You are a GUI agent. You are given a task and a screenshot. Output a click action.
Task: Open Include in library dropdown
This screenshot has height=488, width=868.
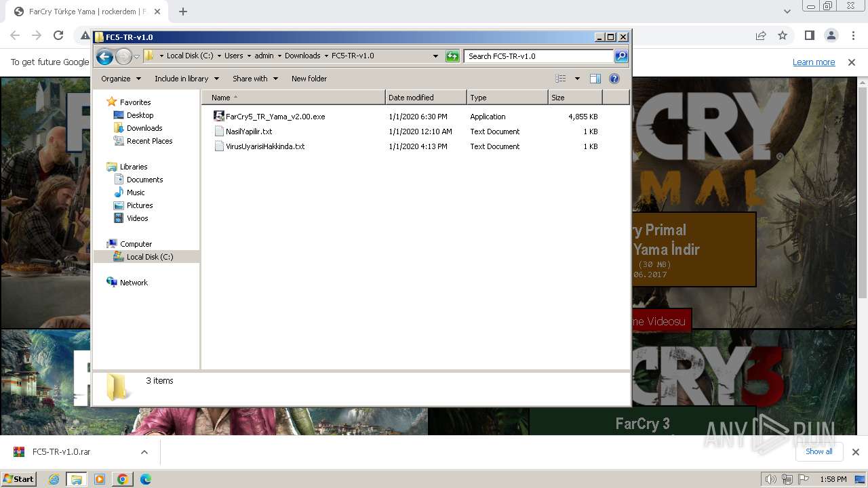[x=186, y=79]
